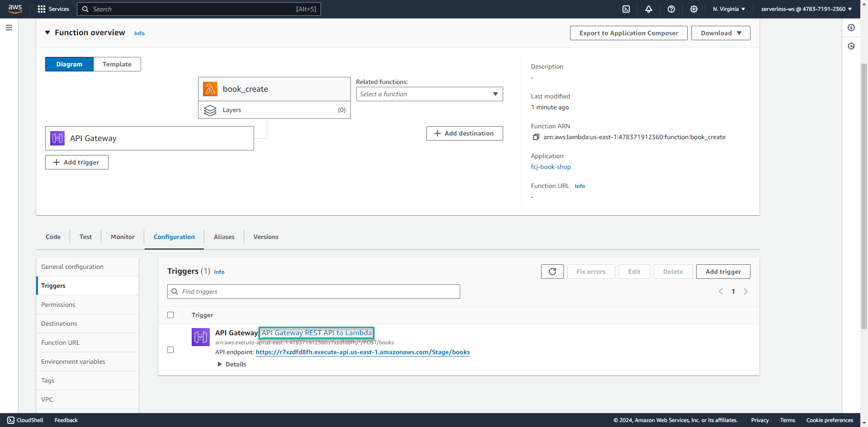Image resolution: width=868 pixels, height=427 pixels.
Task: Click the page vertical scrollbar
Action: click(864, 197)
